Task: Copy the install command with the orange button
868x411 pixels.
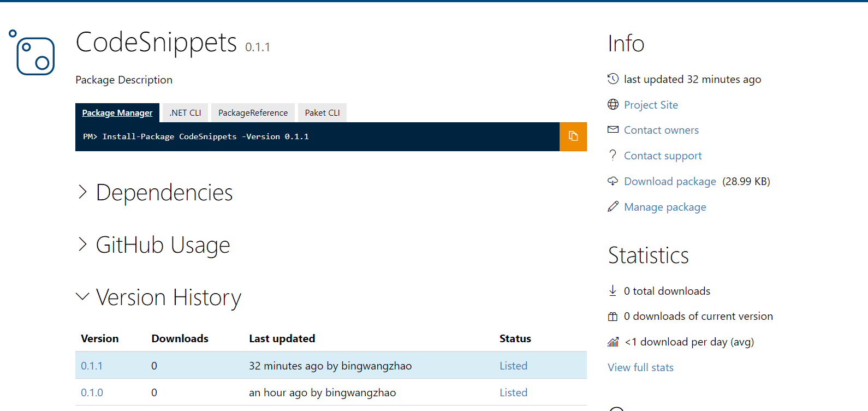Action: click(x=573, y=136)
